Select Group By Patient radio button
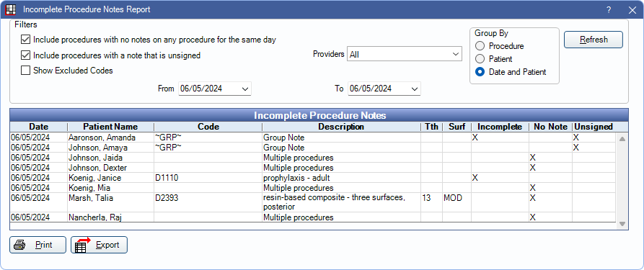 point(480,59)
